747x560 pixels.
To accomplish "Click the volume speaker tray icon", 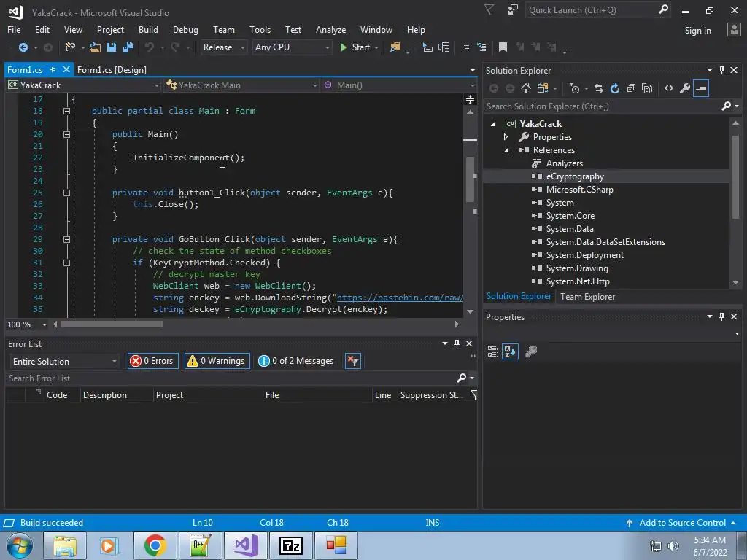I will [x=673, y=546].
